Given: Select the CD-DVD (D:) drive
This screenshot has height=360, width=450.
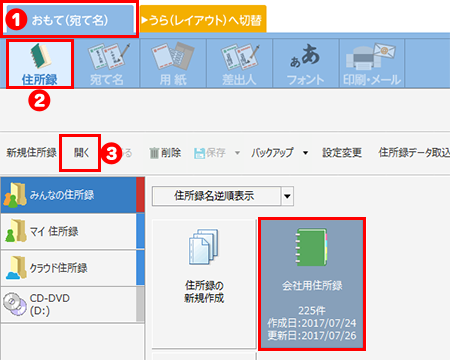Looking at the screenshot, I should [x=72, y=304].
